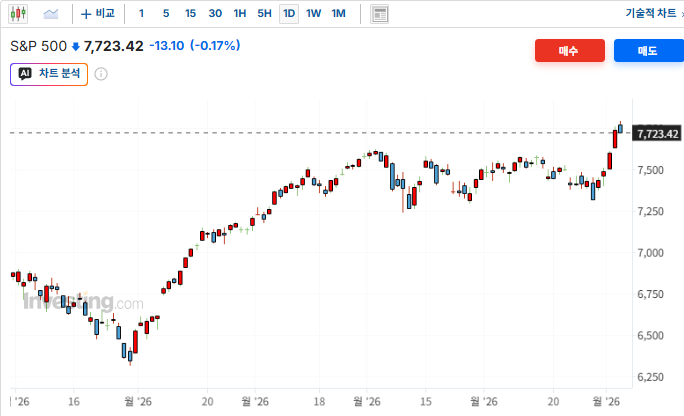Click the 7,000 price axis label

[650, 253]
